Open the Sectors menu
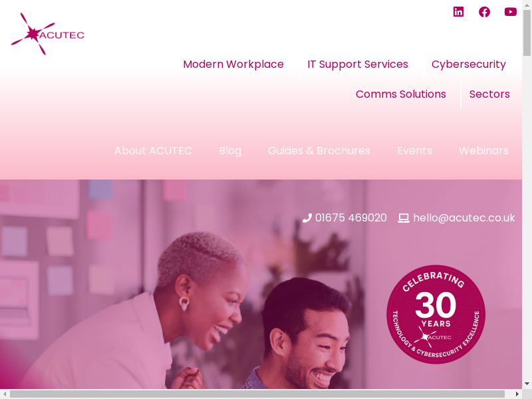Viewport: 532px width, 399px height. click(489, 94)
